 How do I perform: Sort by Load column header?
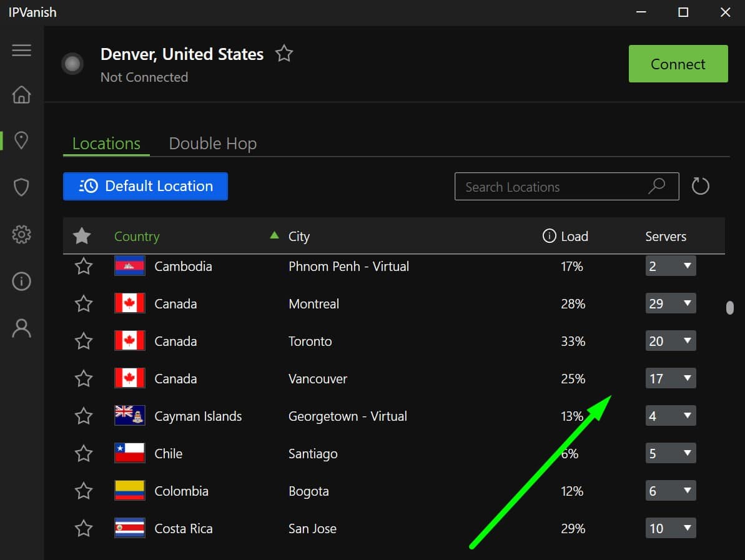click(x=575, y=236)
